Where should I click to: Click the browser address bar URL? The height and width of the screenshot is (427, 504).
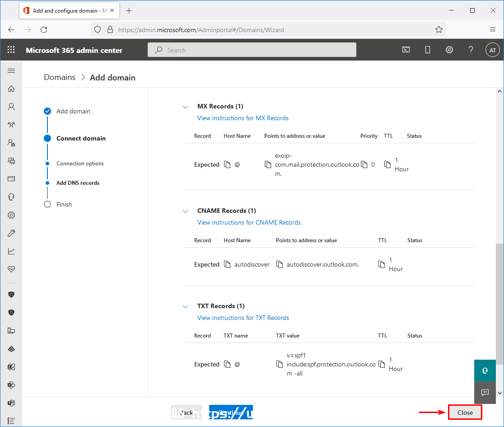click(201, 30)
